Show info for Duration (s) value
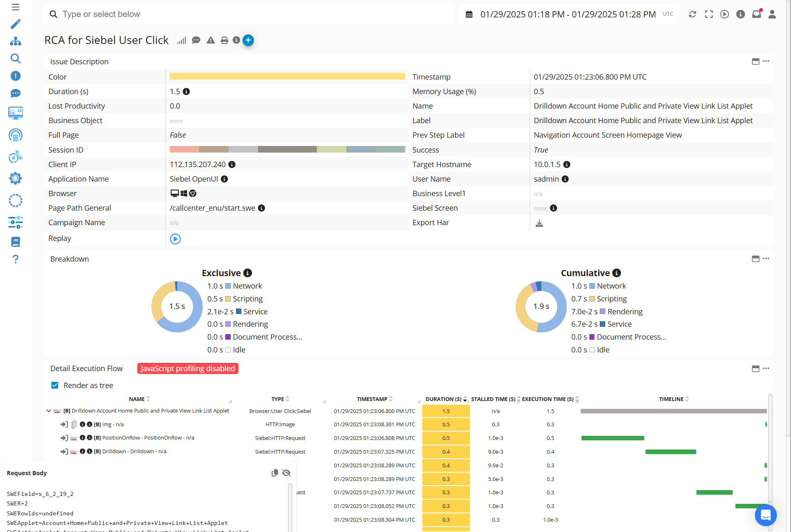Screen dimensions: 791x532 pyautogui.click(x=187, y=92)
